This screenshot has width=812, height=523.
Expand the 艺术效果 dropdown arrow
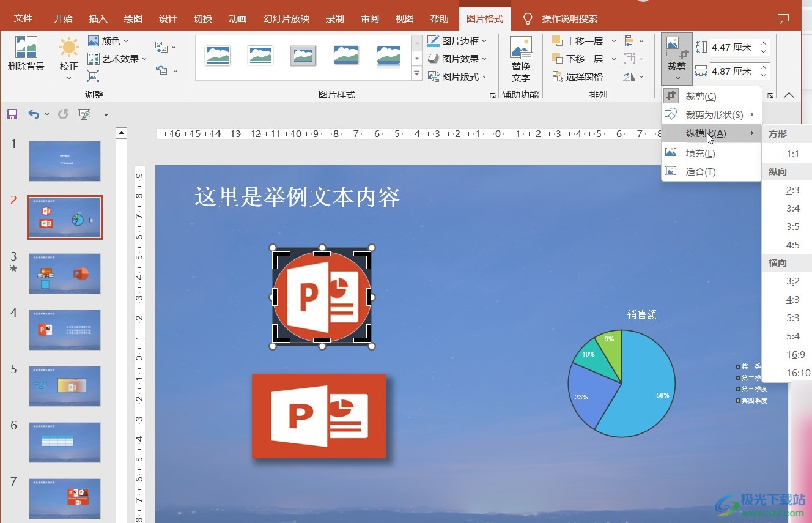144,59
